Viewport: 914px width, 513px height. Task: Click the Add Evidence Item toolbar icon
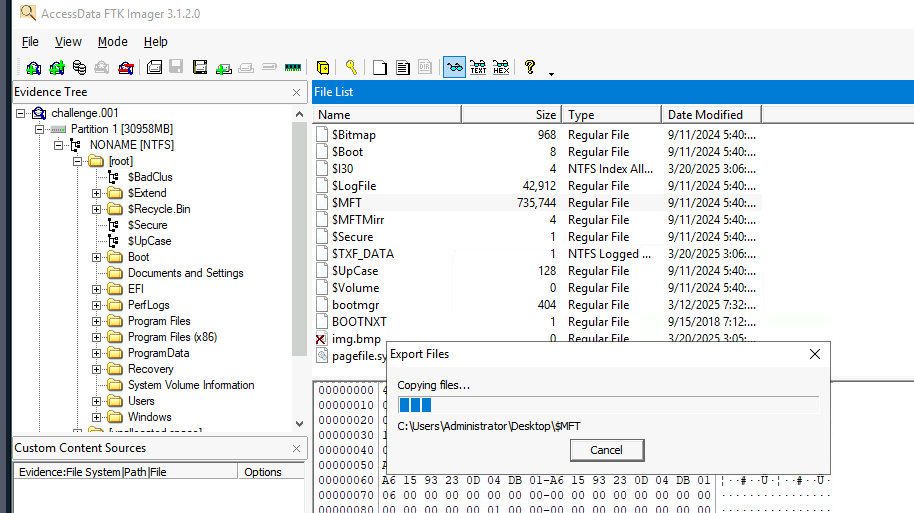point(34,68)
